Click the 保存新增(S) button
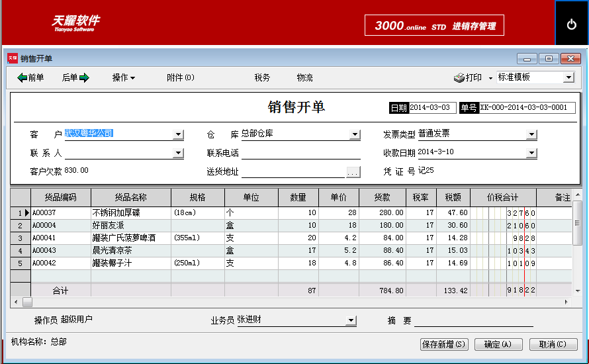589x364 pixels. point(444,344)
